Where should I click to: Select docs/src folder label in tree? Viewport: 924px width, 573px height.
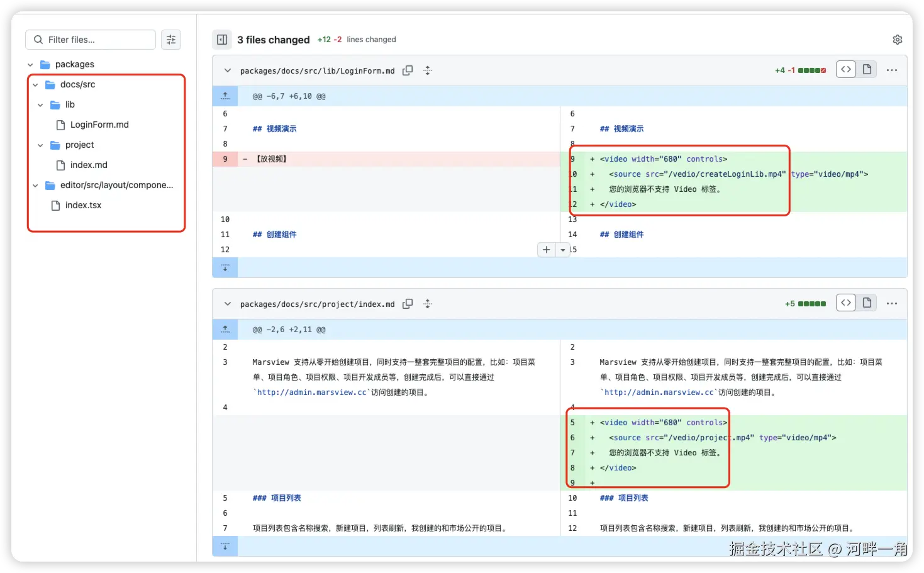coord(78,84)
